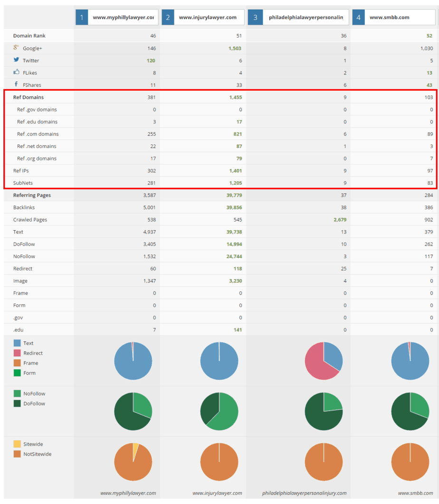Click the Ref .org domains row label
Screen dimensions: 439x504
click(x=37, y=158)
